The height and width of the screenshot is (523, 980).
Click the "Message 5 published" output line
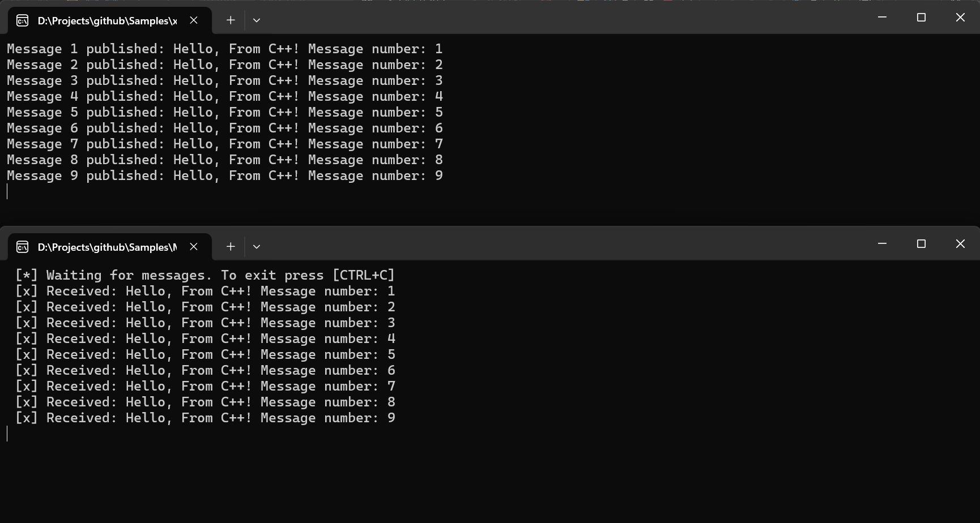(x=224, y=113)
